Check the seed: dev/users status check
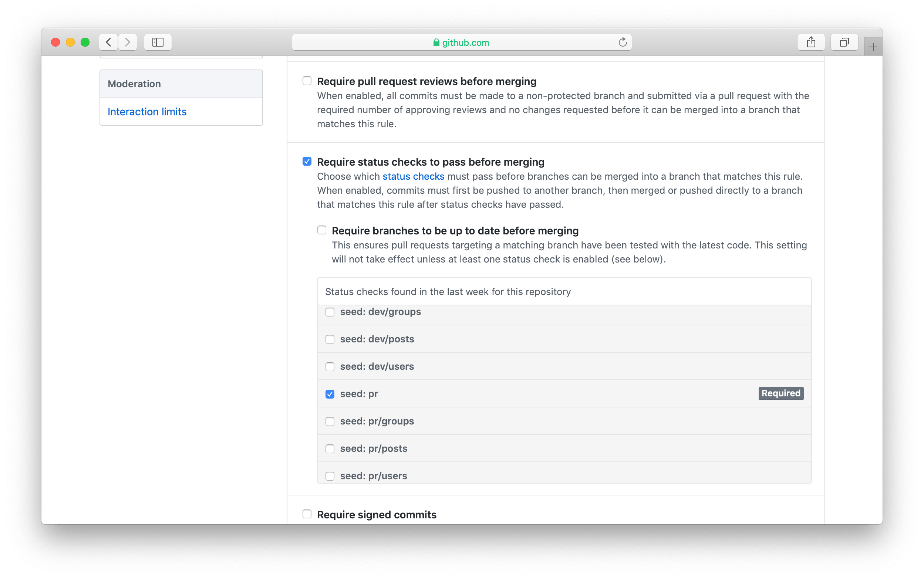 (x=330, y=366)
